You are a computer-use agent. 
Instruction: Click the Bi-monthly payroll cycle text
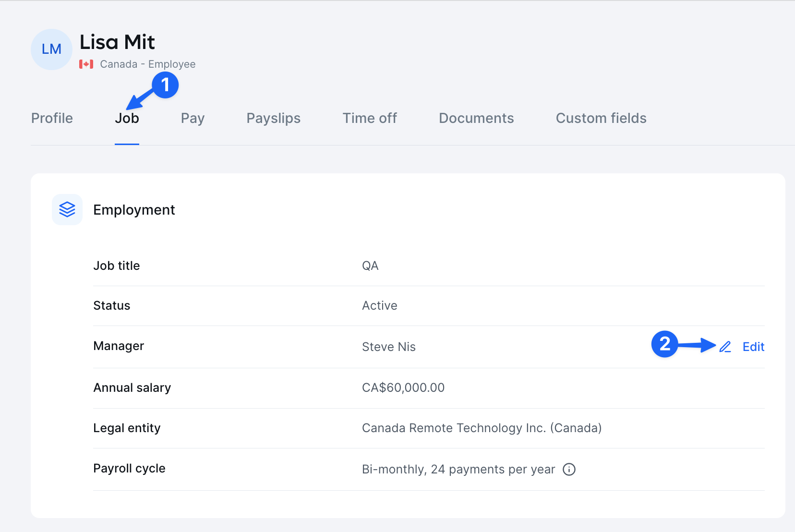(x=458, y=469)
